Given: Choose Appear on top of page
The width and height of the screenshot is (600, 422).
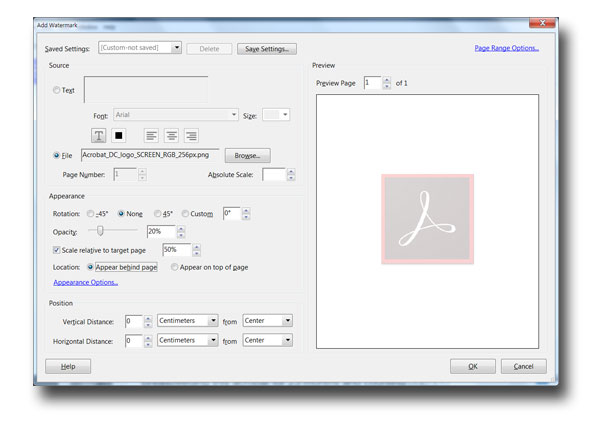Looking at the screenshot, I should pos(175,267).
